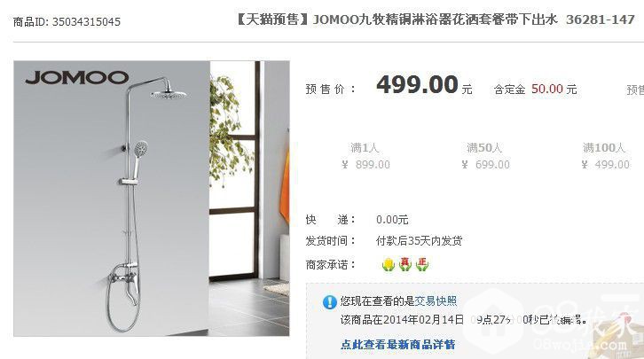Screen dimensions: 644x359
Task: Open the 交易快照 link
Action: point(436,301)
